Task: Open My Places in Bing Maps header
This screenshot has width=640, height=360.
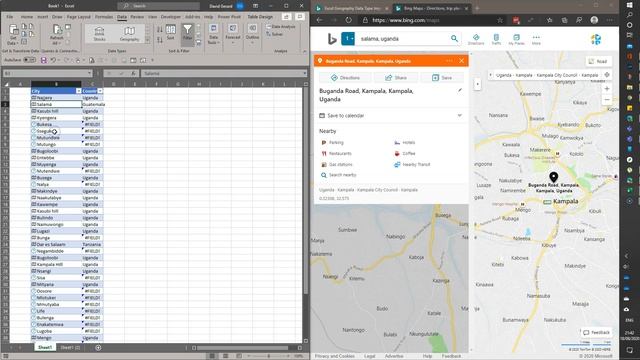Action: (x=516, y=39)
